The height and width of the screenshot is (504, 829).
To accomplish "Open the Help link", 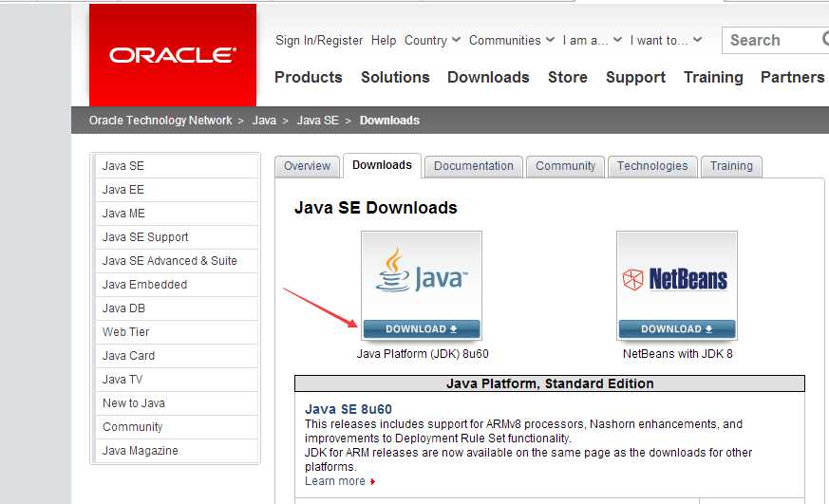I will tap(384, 40).
